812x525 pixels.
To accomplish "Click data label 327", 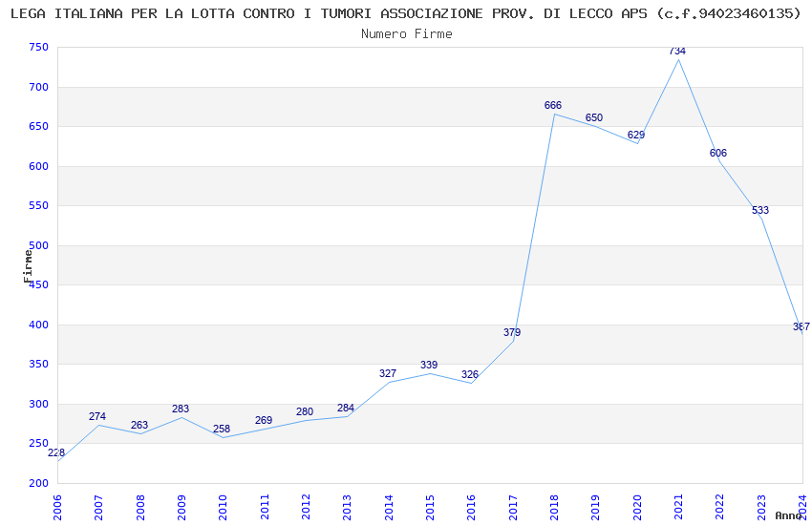I will point(388,373).
